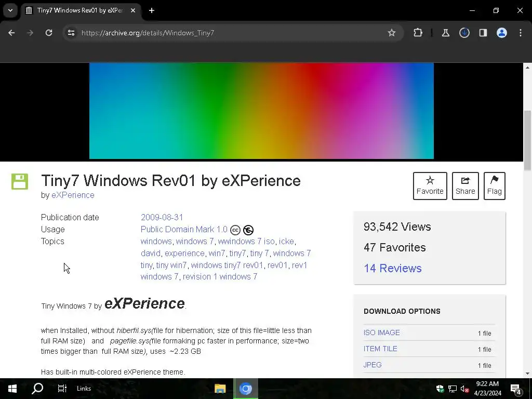This screenshot has width=532, height=399.
Task: Share this archive item
Action: click(x=465, y=186)
